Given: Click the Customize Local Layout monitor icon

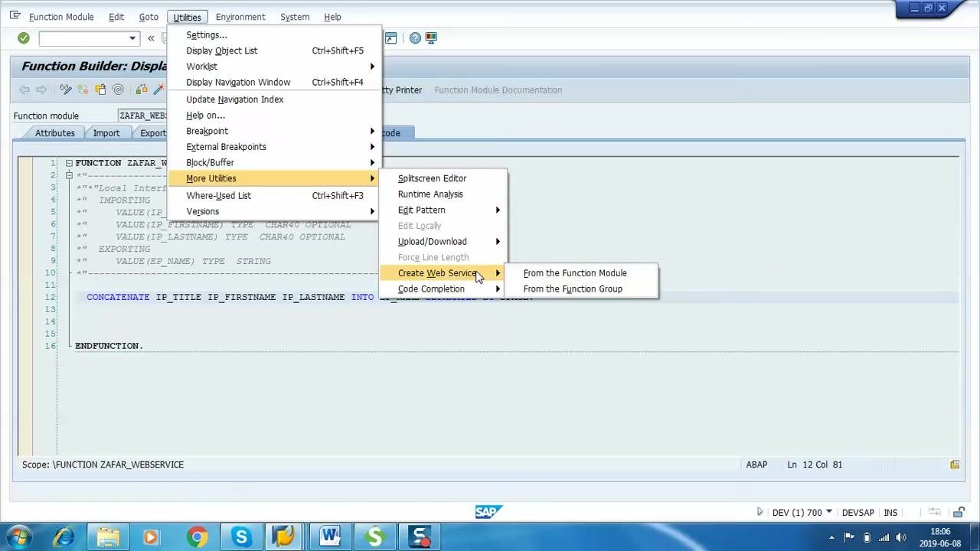Looking at the screenshot, I should pyautogui.click(x=431, y=37).
